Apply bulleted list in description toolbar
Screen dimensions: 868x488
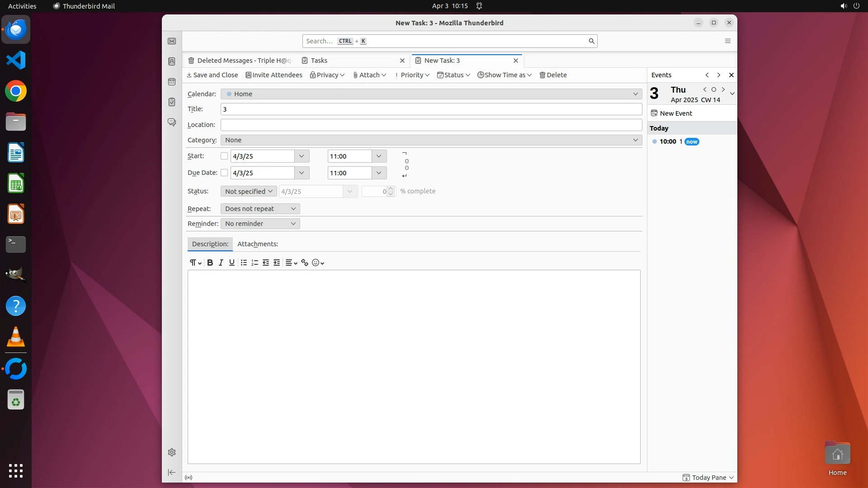tap(244, 263)
